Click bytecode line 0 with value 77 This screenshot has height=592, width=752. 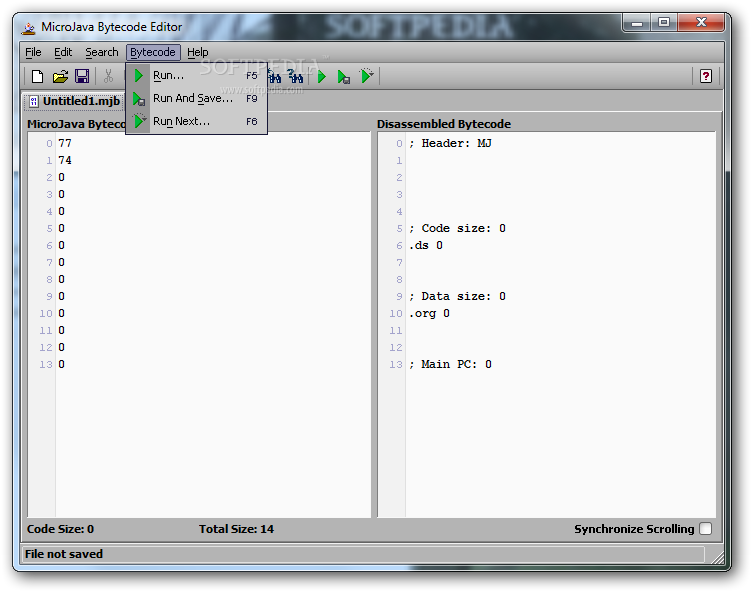pyautogui.click(x=65, y=143)
